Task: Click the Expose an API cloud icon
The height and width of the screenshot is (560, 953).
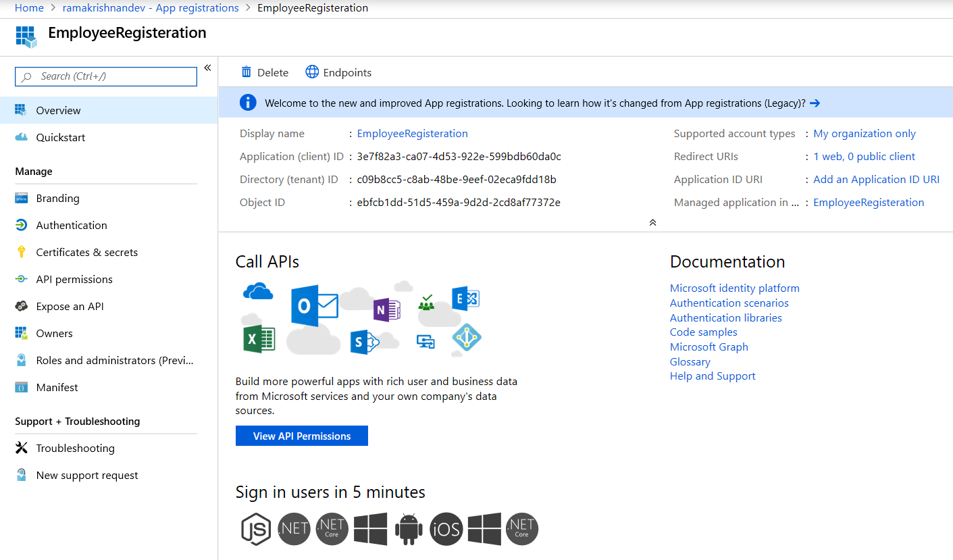Action: pyautogui.click(x=22, y=306)
